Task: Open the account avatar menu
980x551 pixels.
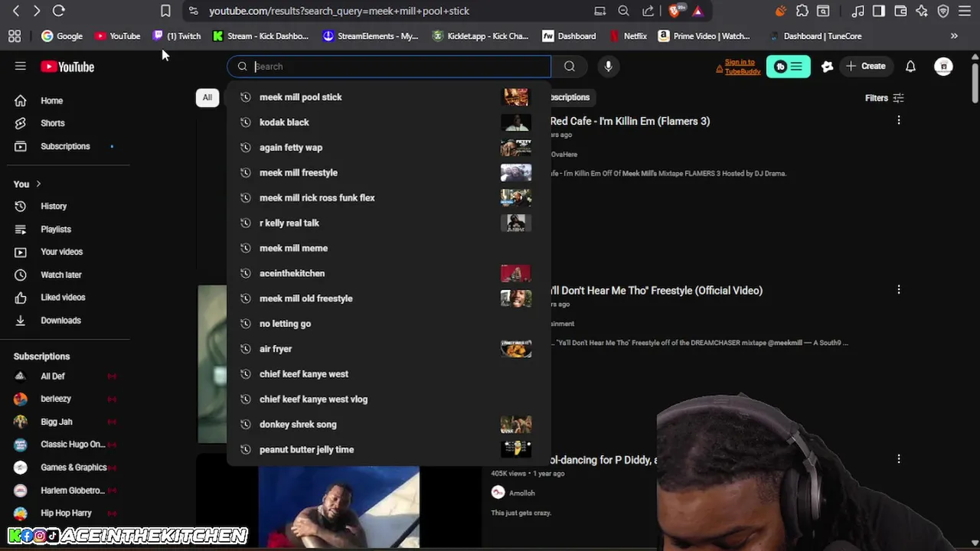Action: 943,67
